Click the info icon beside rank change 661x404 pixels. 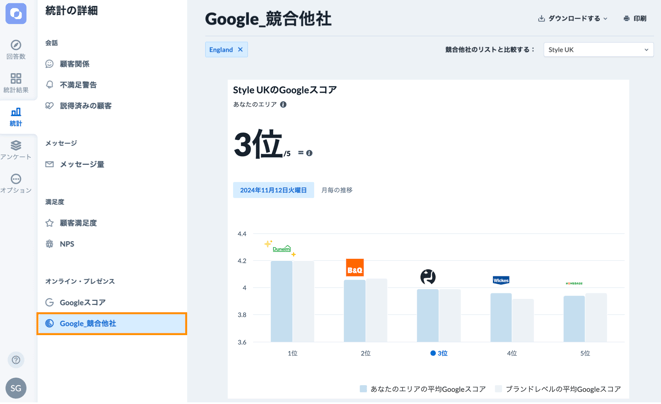[309, 153]
